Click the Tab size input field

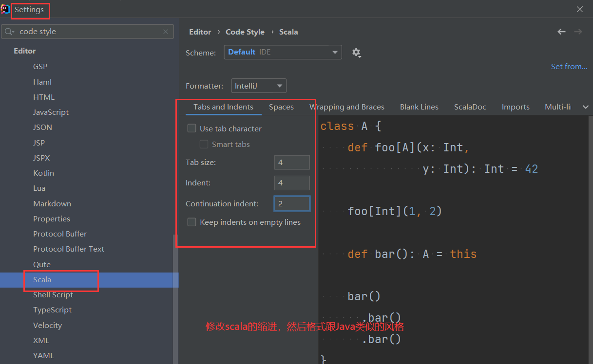point(292,163)
